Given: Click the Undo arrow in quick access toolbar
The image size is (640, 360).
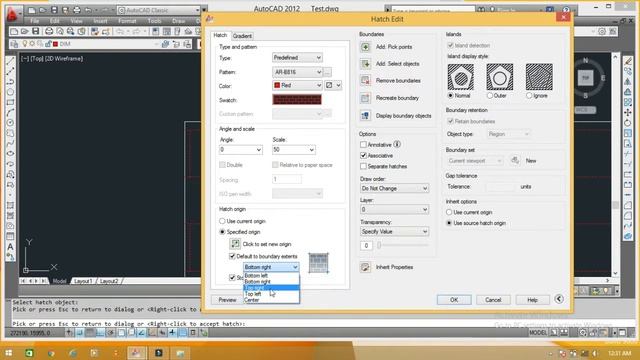Looking at the screenshot, I should pos(87,10).
